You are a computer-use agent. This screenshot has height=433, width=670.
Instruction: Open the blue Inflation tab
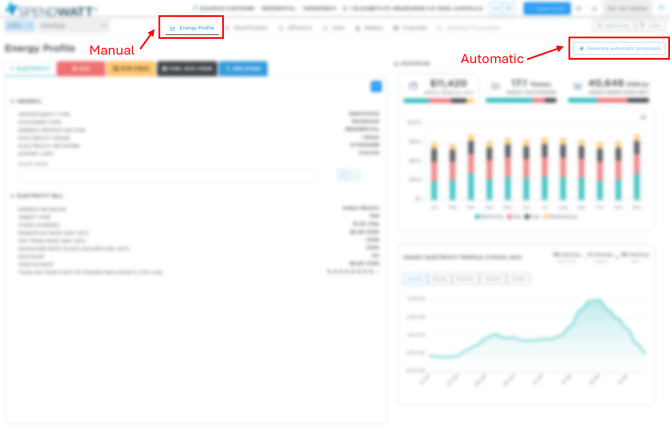pyautogui.click(x=243, y=69)
